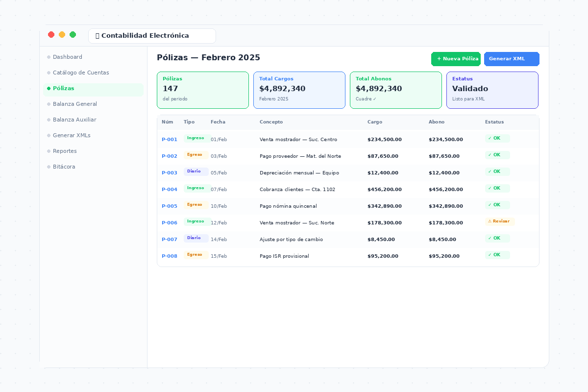Click the Pólizas 147 summary card
This screenshot has height=392, width=588.
click(203, 90)
